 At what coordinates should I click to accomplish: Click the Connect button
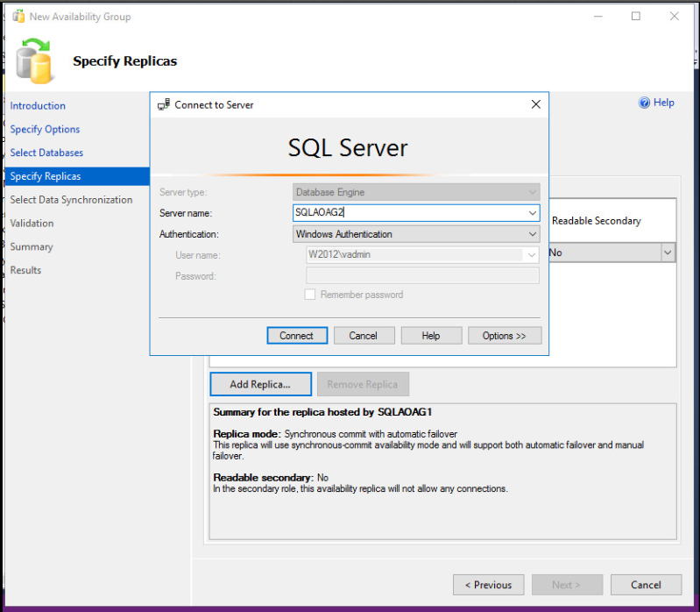(x=297, y=336)
